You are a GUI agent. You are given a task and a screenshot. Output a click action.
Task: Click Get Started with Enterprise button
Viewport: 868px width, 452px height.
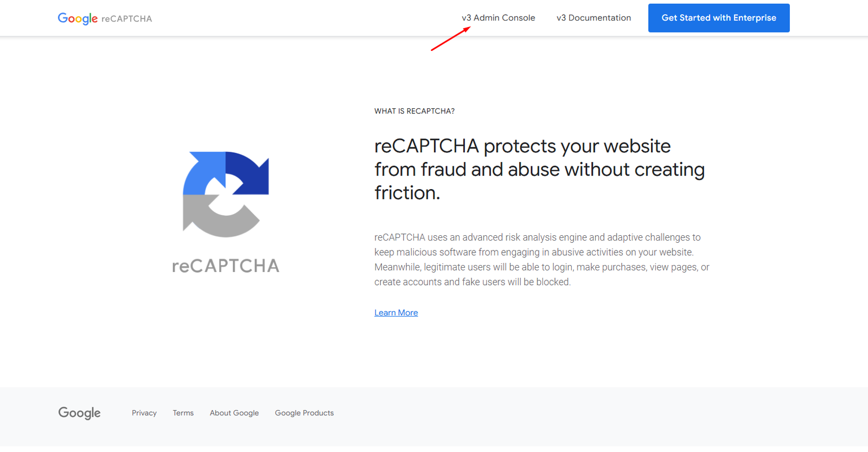[719, 18]
